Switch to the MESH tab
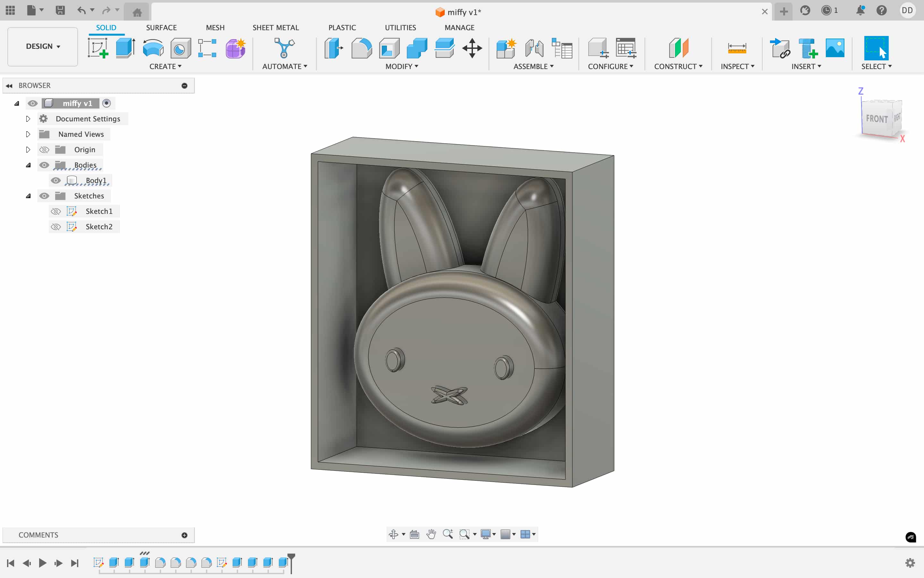Screen dimensions: 924x578 click(215, 28)
